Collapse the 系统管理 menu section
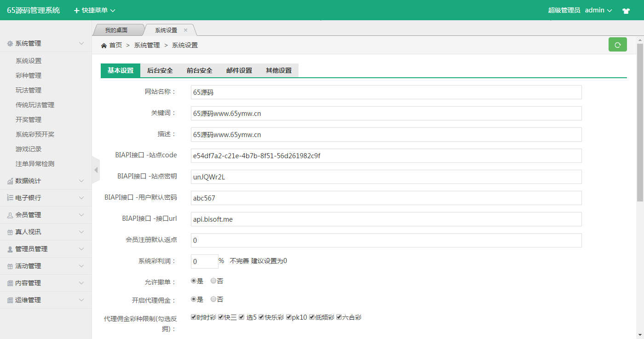Image resolution: width=644 pixels, height=339 pixels. coord(46,43)
